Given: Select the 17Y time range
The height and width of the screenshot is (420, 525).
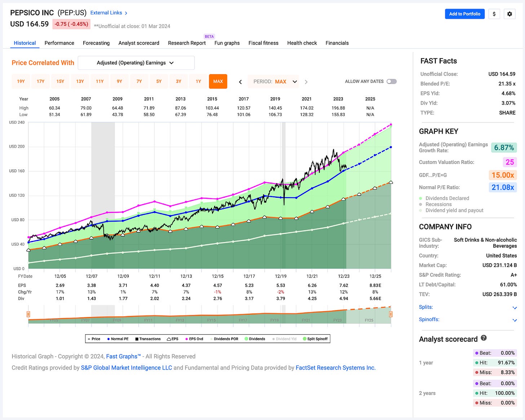Looking at the screenshot, I should pos(41,81).
